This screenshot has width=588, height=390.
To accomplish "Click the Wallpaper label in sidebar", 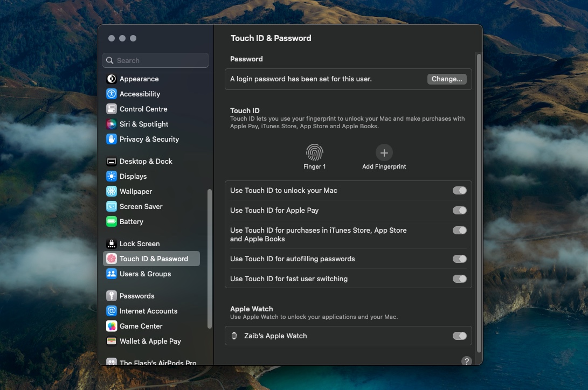I will [136, 191].
